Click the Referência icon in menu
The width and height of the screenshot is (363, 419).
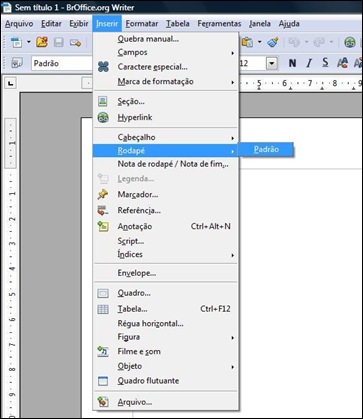pyautogui.click(x=103, y=211)
